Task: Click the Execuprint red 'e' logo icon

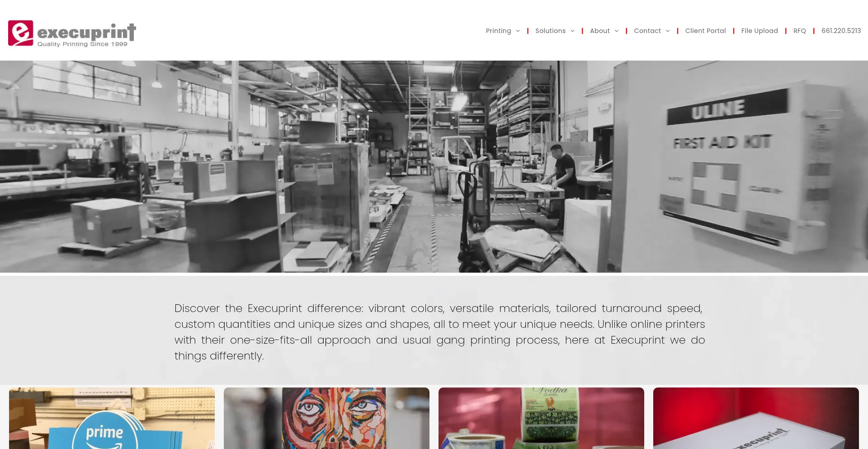Action: click(x=21, y=33)
